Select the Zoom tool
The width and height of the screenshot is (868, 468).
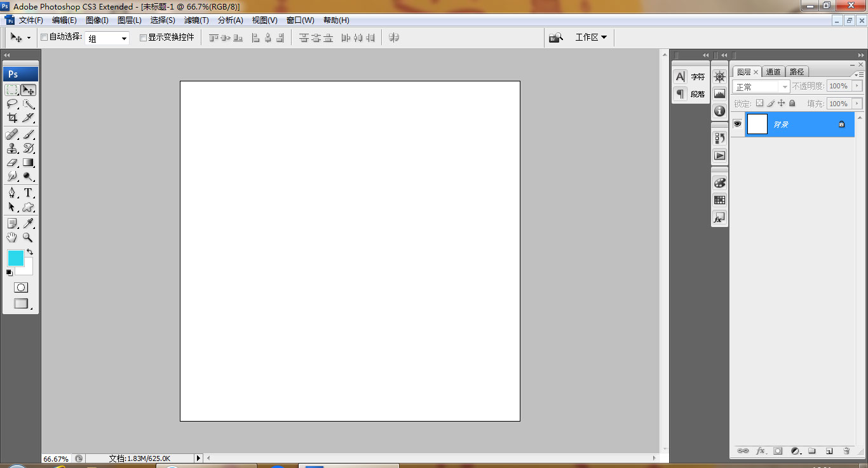point(29,237)
